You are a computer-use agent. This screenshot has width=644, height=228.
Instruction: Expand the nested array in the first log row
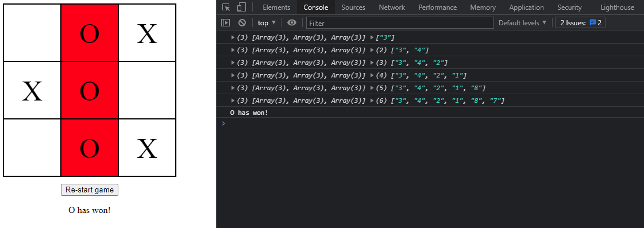click(x=233, y=37)
